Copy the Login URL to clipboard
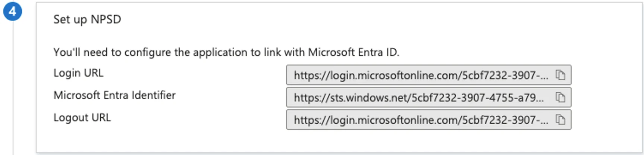This screenshot has height=155, width=644. coord(560,75)
